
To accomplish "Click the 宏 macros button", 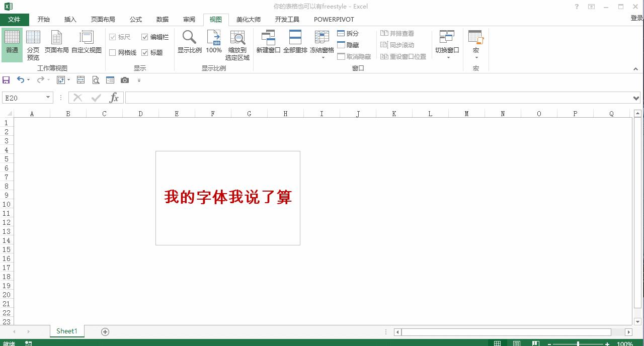I will point(475,43).
